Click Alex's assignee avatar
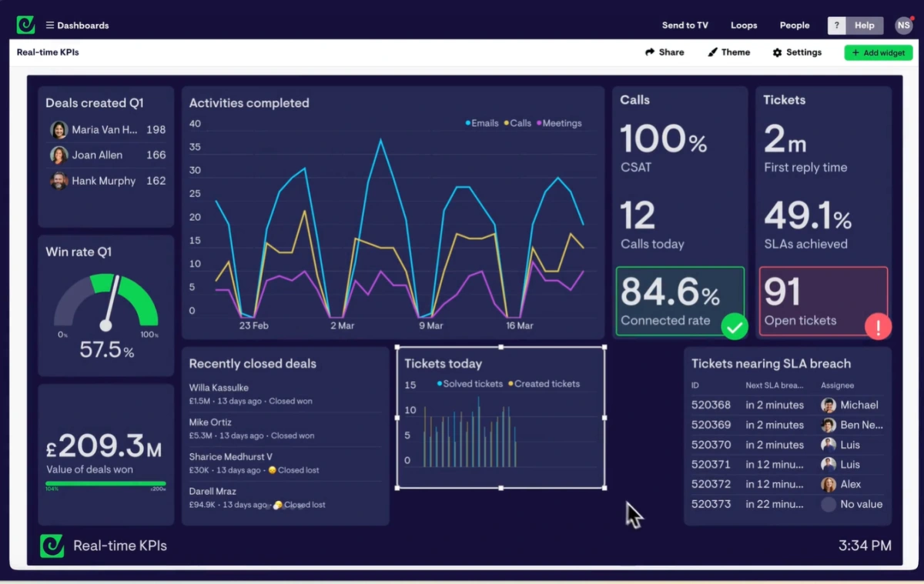This screenshot has width=924, height=584. point(829,485)
